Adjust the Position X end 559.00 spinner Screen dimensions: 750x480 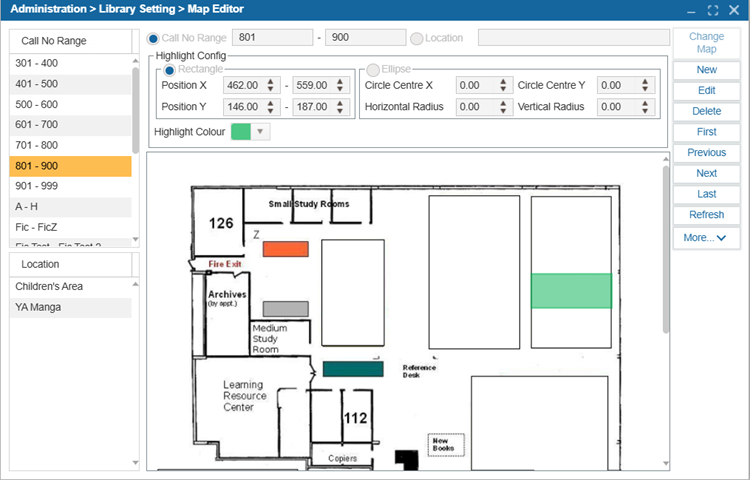click(340, 86)
